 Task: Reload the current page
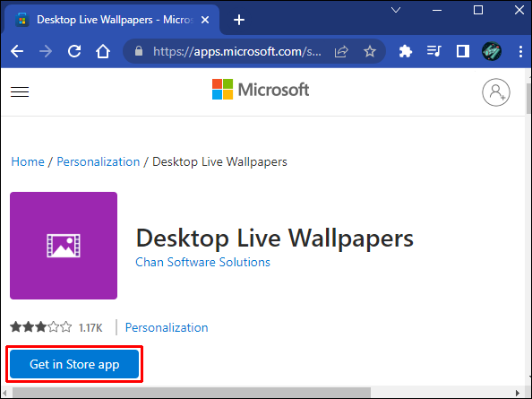[74, 52]
